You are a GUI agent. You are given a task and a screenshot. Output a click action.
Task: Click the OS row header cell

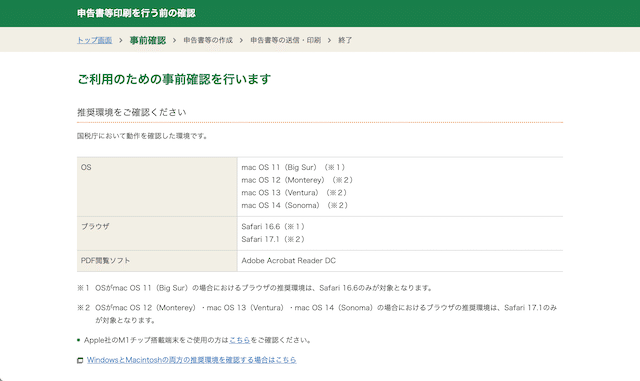[157, 187]
